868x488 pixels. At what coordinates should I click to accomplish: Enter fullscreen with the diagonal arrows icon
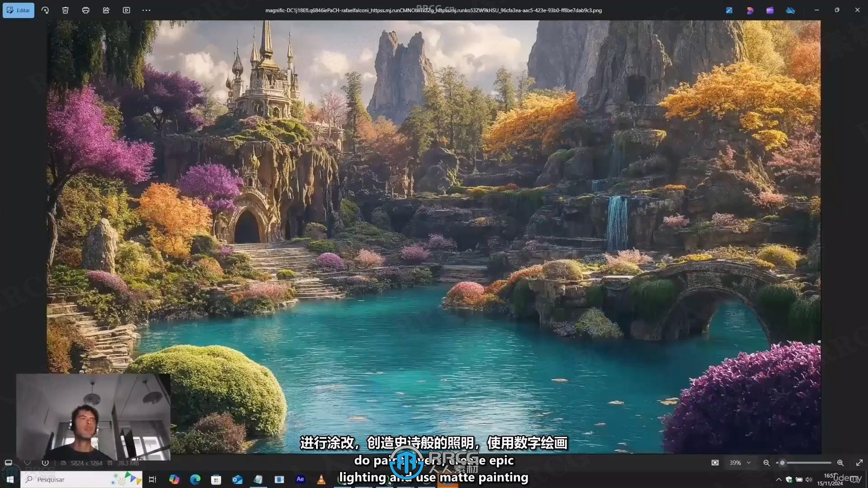pyautogui.click(x=859, y=463)
